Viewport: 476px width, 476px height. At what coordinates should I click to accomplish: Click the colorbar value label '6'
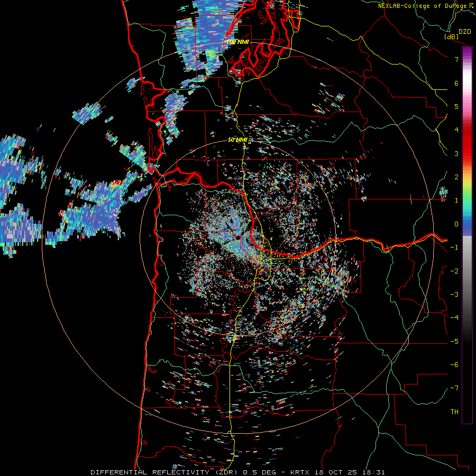pyautogui.click(x=456, y=83)
